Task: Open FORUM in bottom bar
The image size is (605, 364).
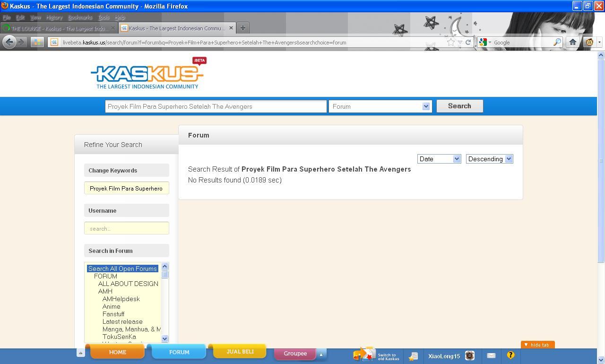Action: [179, 352]
